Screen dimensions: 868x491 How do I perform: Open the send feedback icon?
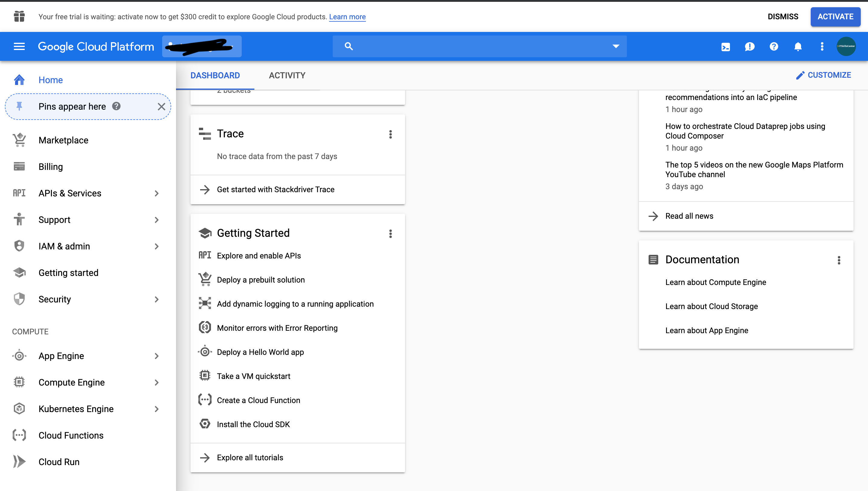(749, 46)
